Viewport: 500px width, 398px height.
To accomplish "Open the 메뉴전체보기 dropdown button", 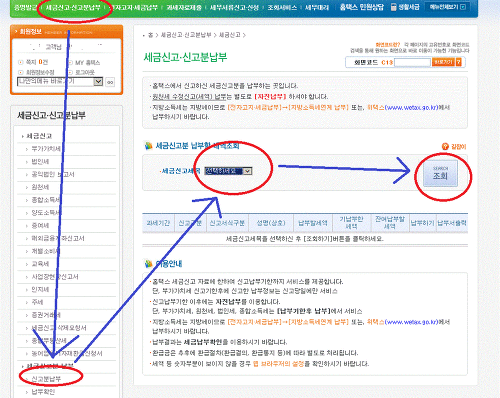I will tap(447, 7).
